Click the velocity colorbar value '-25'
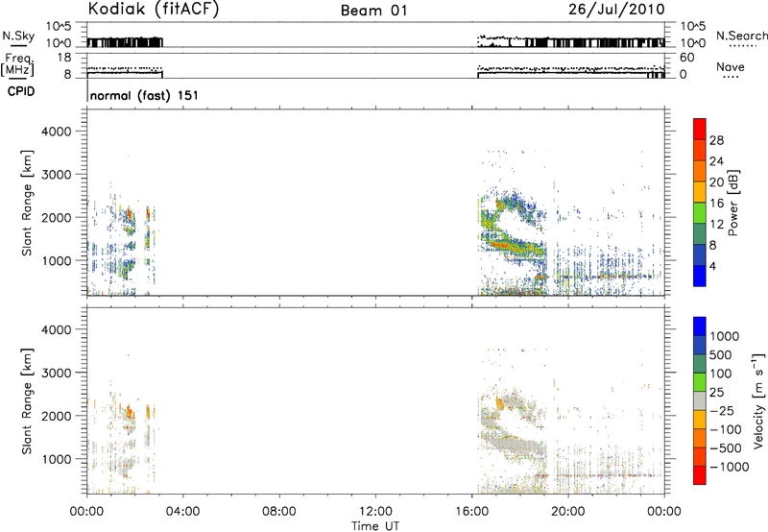 tap(722, 410)
